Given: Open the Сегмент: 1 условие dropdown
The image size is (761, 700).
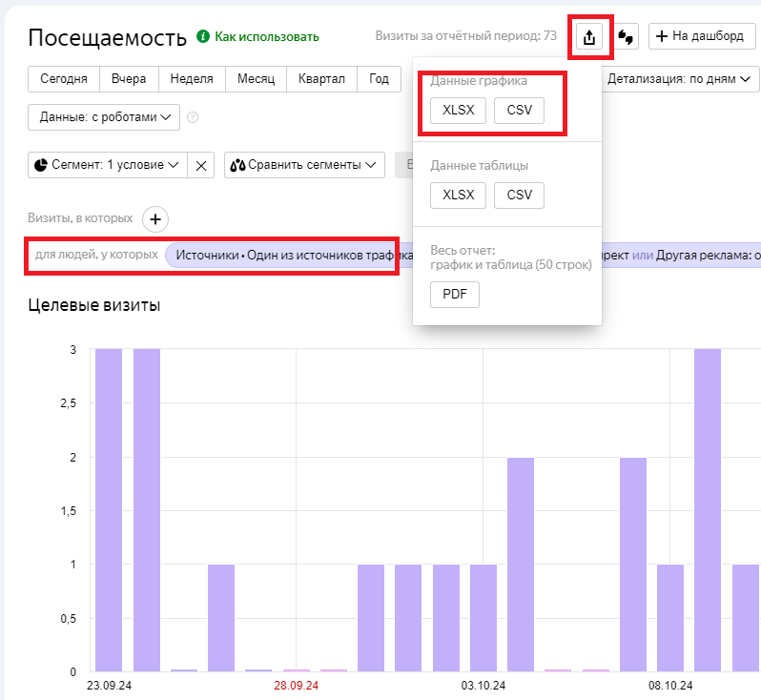Looking at the screenshot, I should pos(107,165).
